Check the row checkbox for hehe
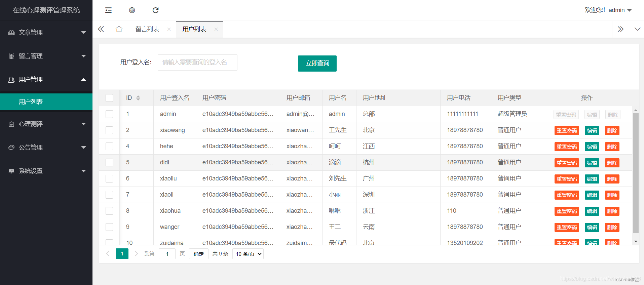The width and height of the screenshot is (644, 285). pyautogui.click(x=109, y=146)
